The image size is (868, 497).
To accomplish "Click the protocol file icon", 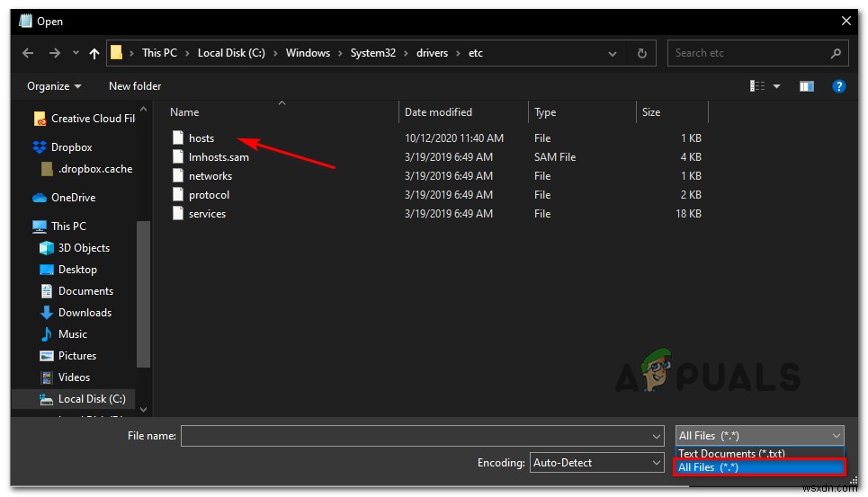I will point(178,194).
